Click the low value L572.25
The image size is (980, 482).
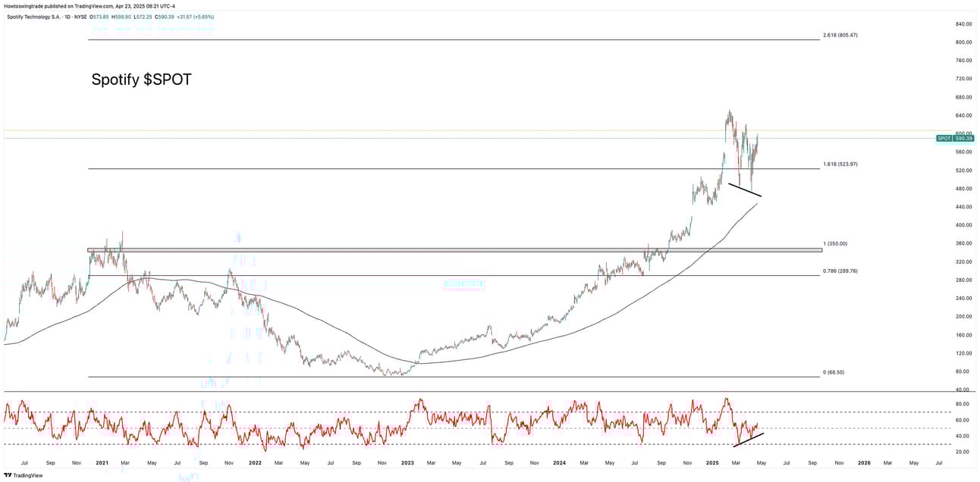pos(142,15)
